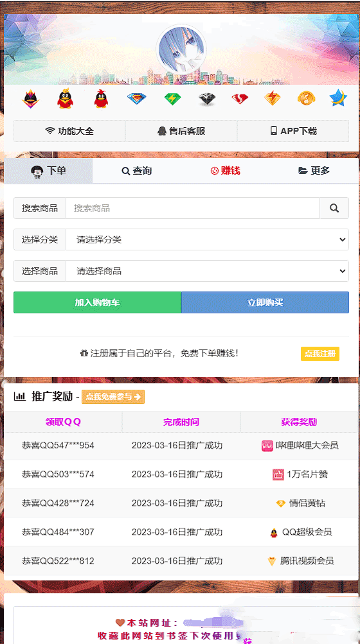Click the black penguin purple crest icon
The image size is (360, 644).
(30, 99)
